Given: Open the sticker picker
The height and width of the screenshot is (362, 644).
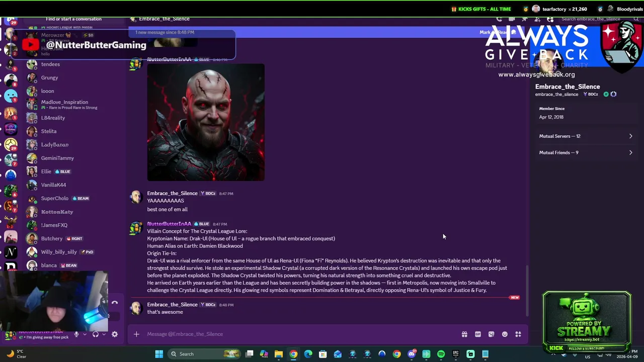Looking at the screenshot, I should click(x=491, y=334).
